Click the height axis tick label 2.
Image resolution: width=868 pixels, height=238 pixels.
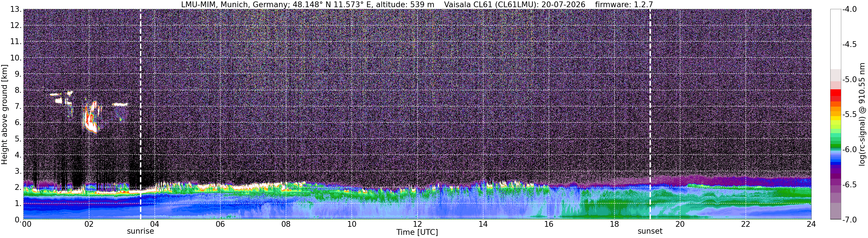(x=18, y=188)
